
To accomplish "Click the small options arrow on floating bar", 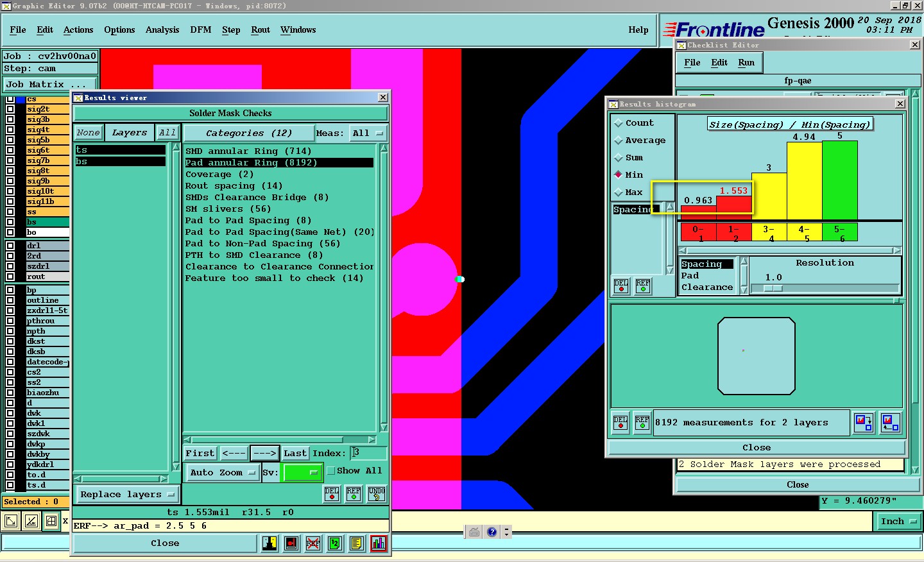I will tap(507, 532).
